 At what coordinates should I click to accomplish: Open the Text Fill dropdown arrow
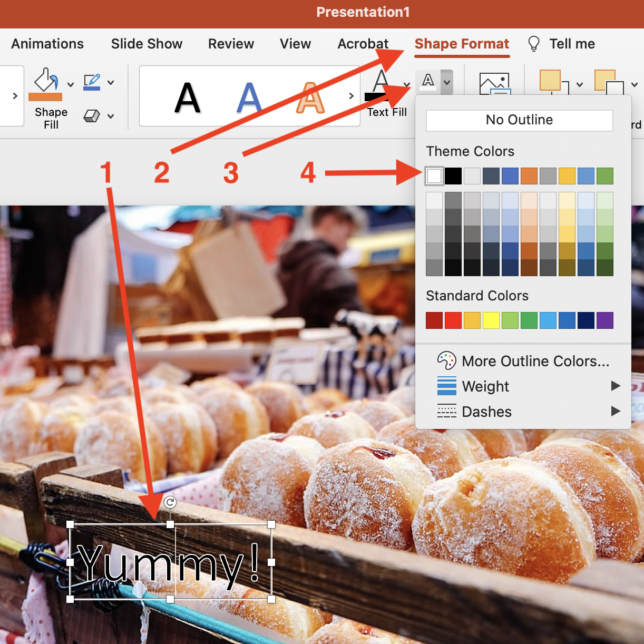tap(406, 84)
